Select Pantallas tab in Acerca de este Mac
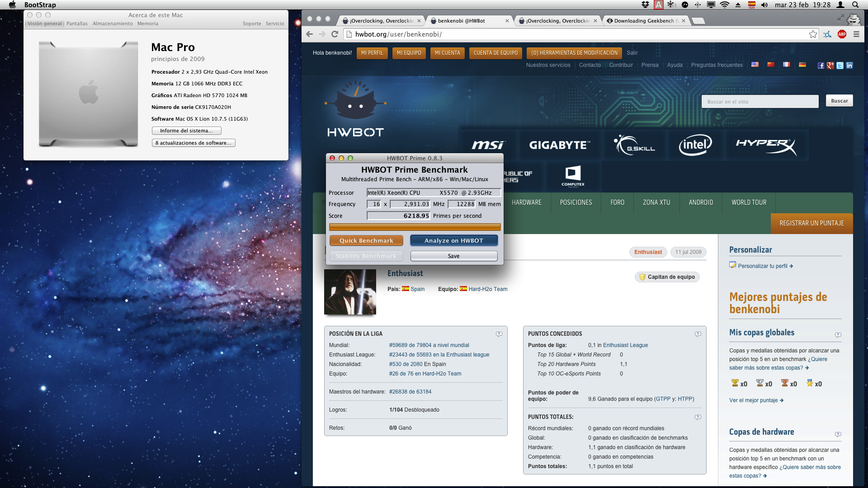868x488 pixels. (77, 23)
